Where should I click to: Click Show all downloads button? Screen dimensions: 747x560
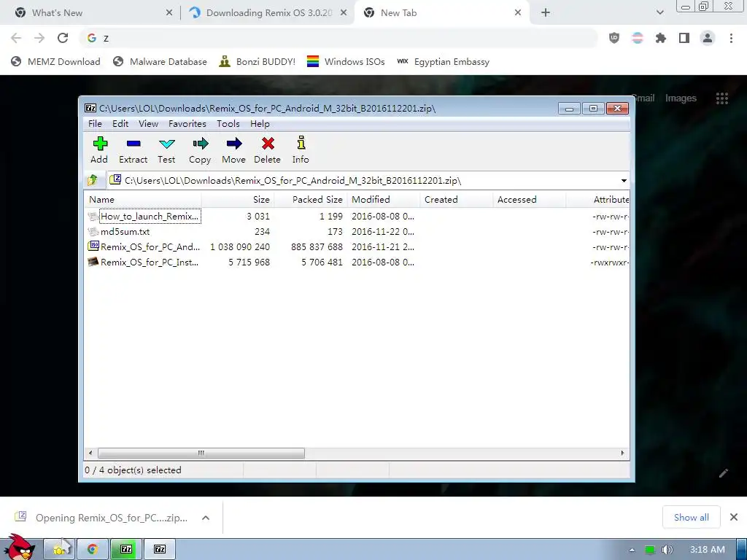coord(692,517)
